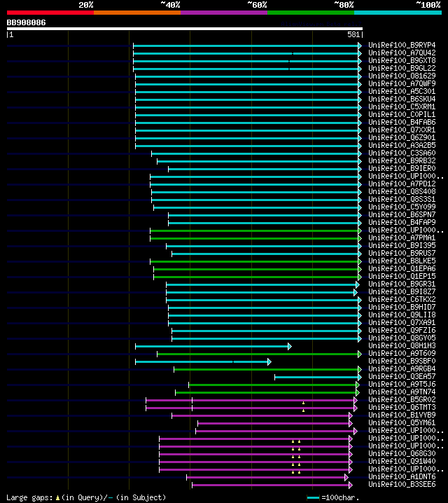The height and width of the screenshot is (503, 448).
Task: Select hit label UniRef100_Q8S408
Action: (x=402, y=191)
